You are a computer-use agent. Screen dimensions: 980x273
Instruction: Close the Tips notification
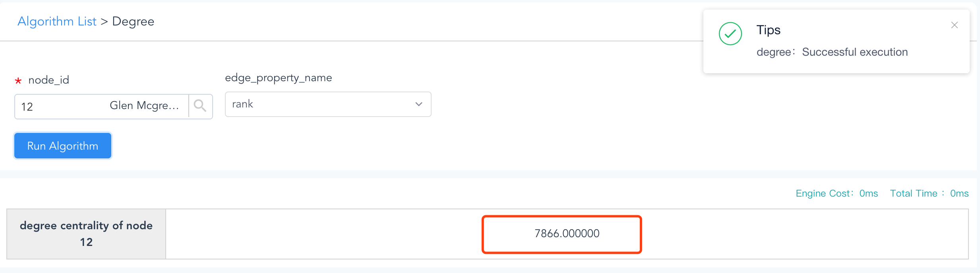tap(954, 25)
